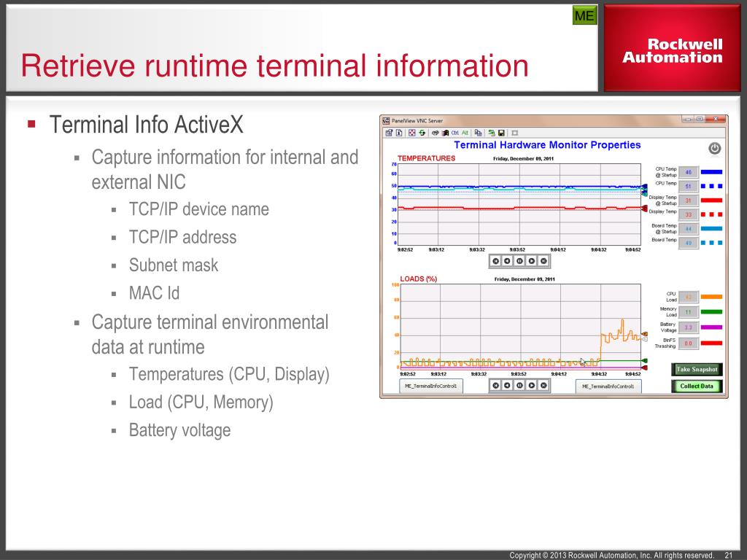
Task: Click the PanelView VNC Server title icon
Action: pos(387,120)
